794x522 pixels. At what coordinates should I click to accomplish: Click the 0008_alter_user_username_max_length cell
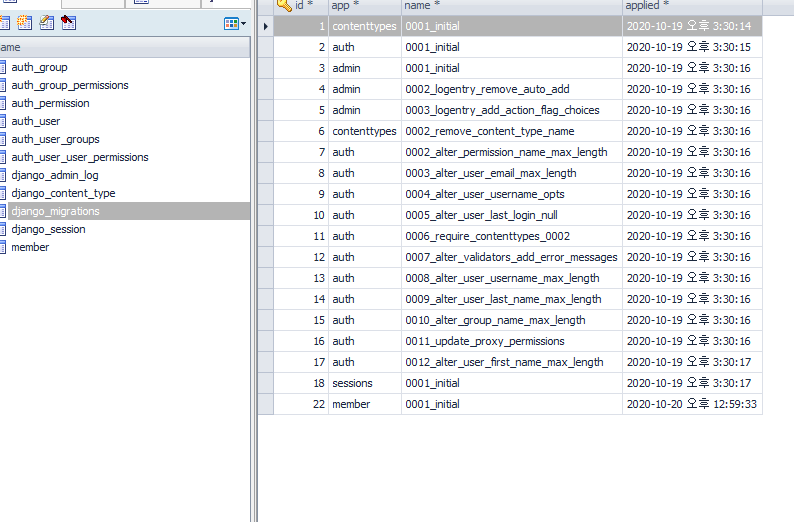click(x=511, y=278)
